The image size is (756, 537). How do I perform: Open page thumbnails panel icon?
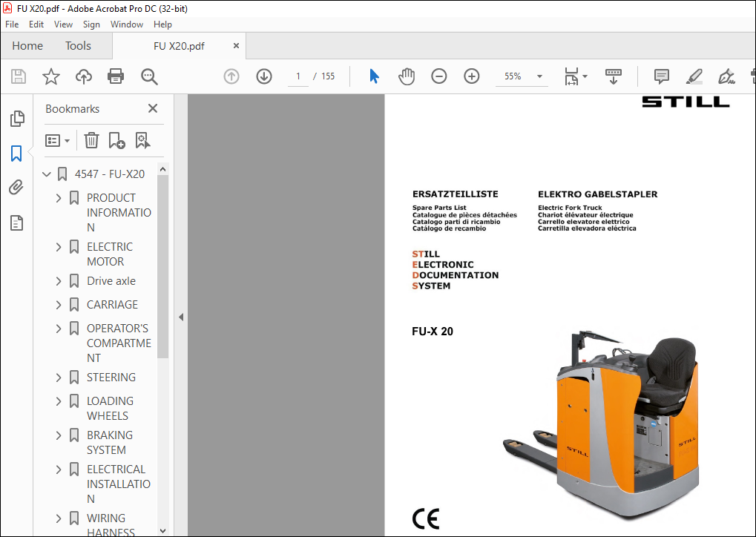(x=17, y=119)
